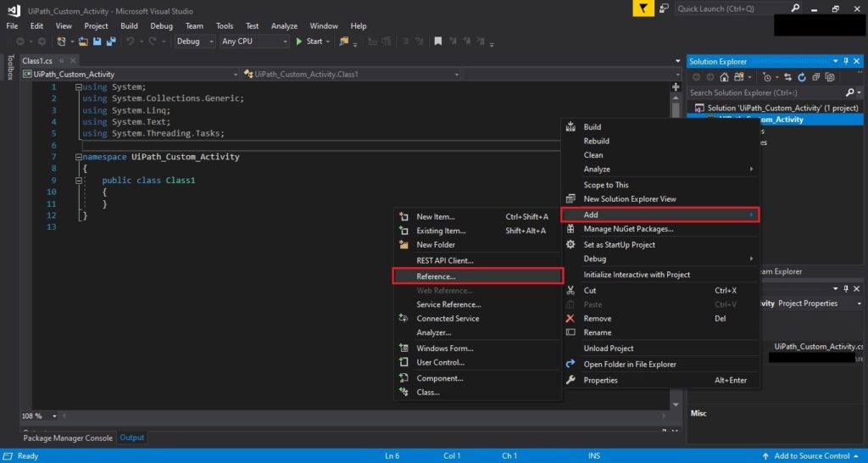Close the Class1.cs tab

(72, 61)
